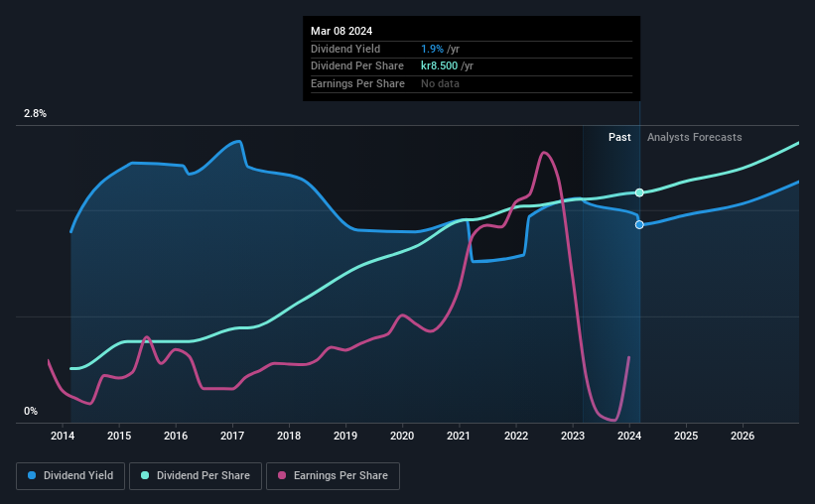Click the 2020 year label on the axis
Viewport: 815px width, 504px height.
click(x=402, y=436)
